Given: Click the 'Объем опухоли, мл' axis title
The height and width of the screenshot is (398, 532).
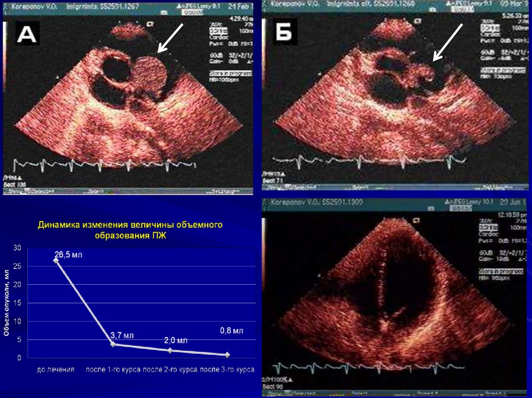Looking at the screenshot, I should coord(6,303).
